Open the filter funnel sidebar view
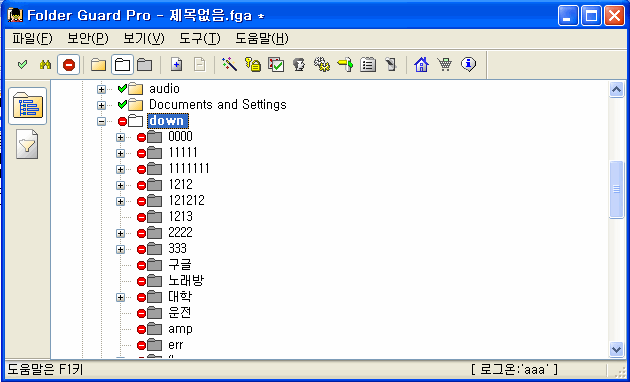 (27, 144)
